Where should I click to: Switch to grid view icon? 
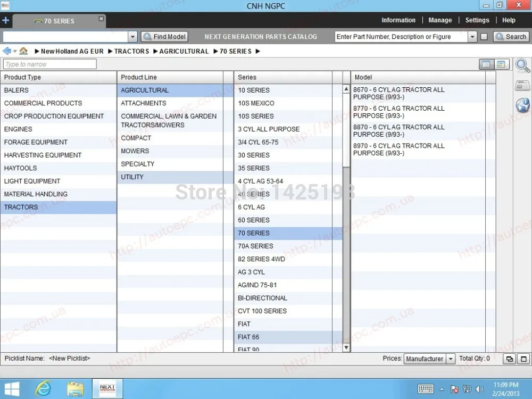(502, 64)
